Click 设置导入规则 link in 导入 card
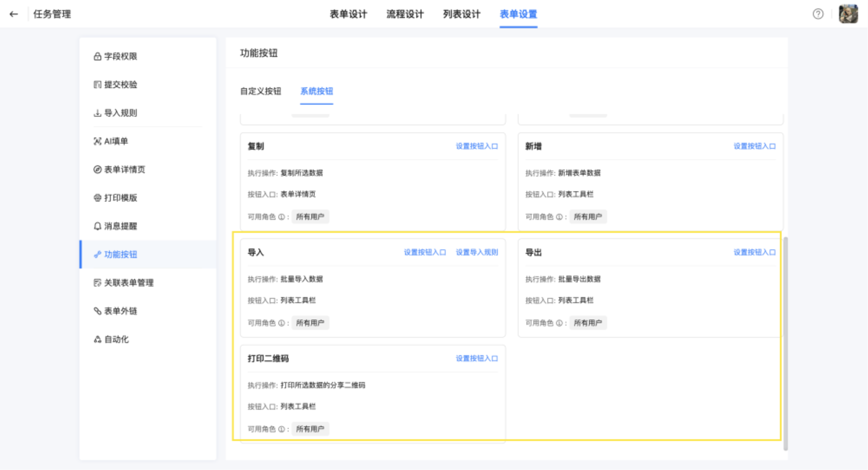 point(477,252)
